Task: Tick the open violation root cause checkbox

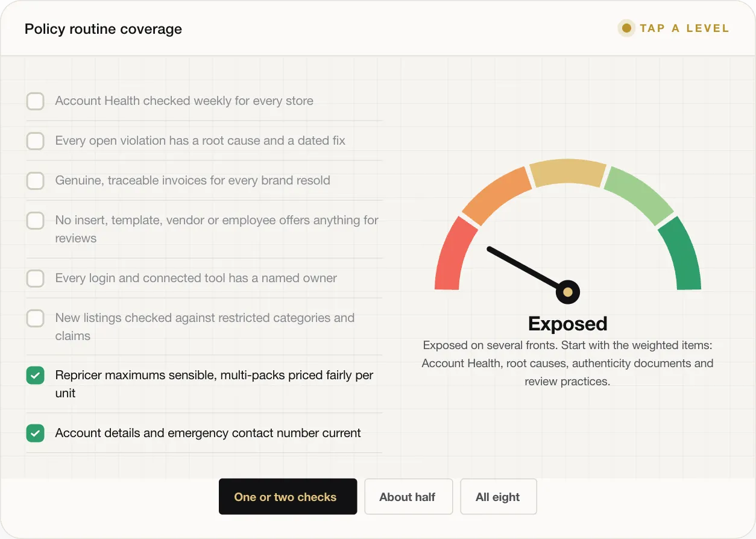Action: click(35, 141)
